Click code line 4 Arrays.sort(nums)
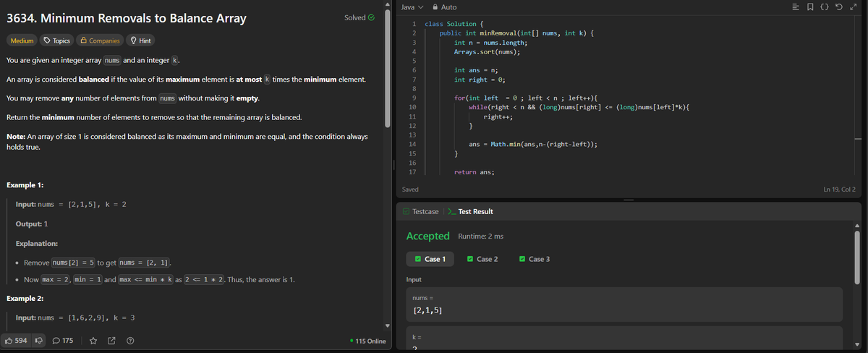The width and height of the screenshot is (868, 353). tap(487, 52)
